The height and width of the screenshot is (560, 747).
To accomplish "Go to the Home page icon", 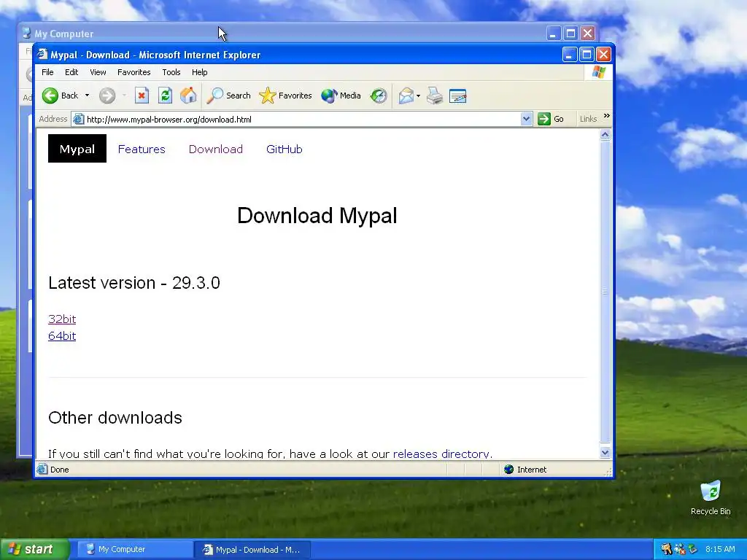I will coord(188,96).
